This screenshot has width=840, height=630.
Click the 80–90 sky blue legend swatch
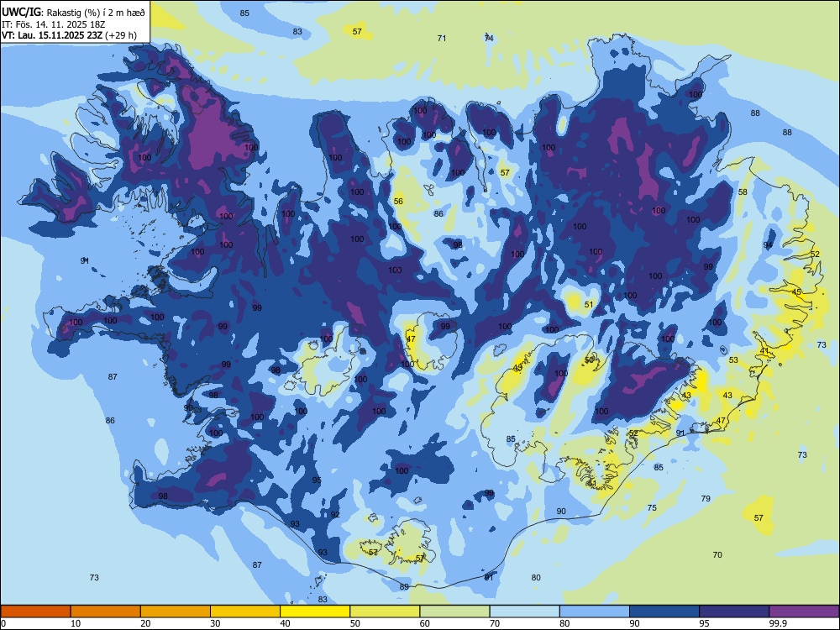tap(594, 612)
